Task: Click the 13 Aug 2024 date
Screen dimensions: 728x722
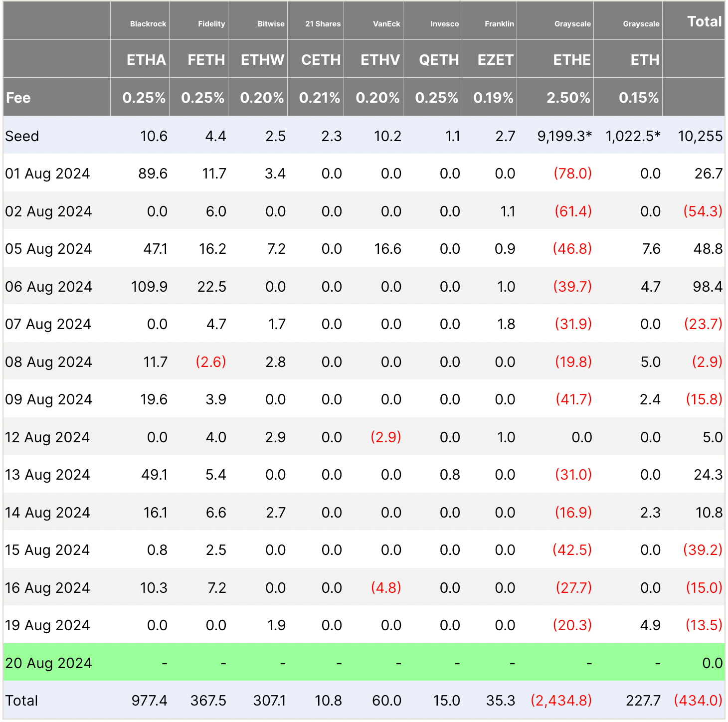Action: click(47, 475)
